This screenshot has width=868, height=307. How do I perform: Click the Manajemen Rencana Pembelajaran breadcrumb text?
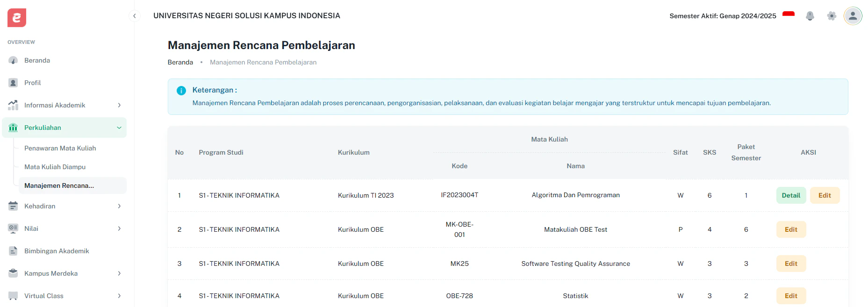(263, 62)
